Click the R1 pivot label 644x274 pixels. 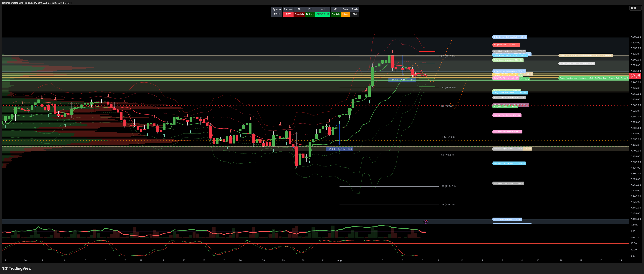coord(448,106)
